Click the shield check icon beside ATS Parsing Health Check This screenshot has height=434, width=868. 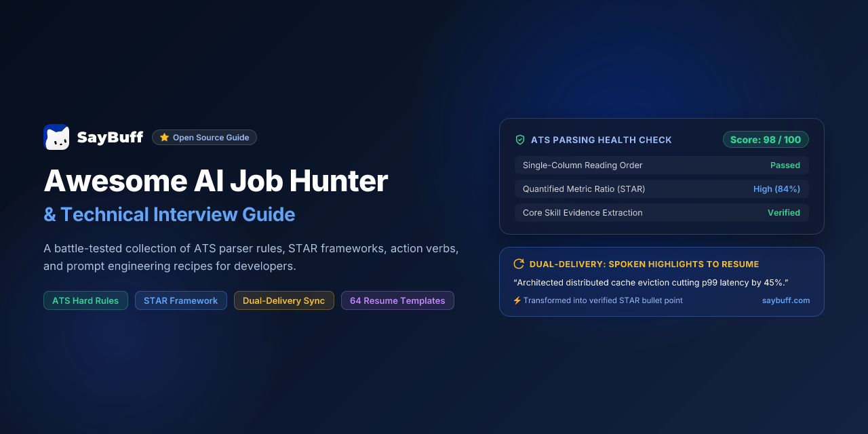520,140
